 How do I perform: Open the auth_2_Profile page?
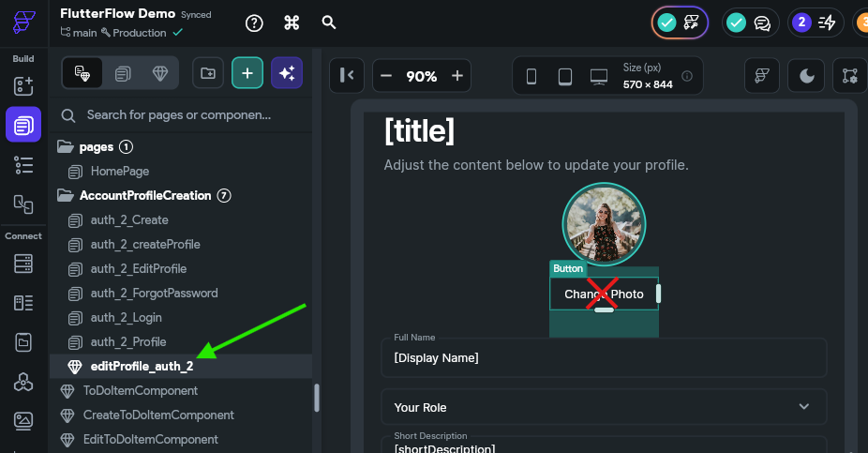click(x=127, y=341)
